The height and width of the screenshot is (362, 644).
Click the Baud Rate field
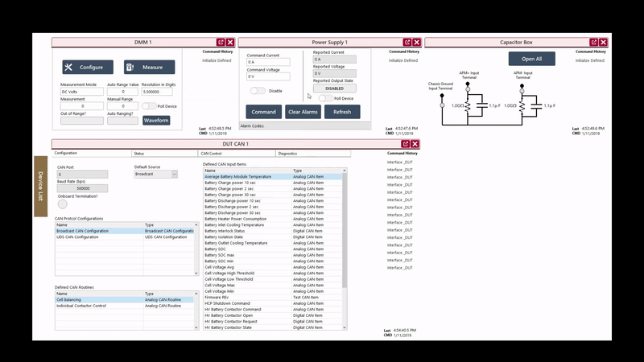[82, 188]
